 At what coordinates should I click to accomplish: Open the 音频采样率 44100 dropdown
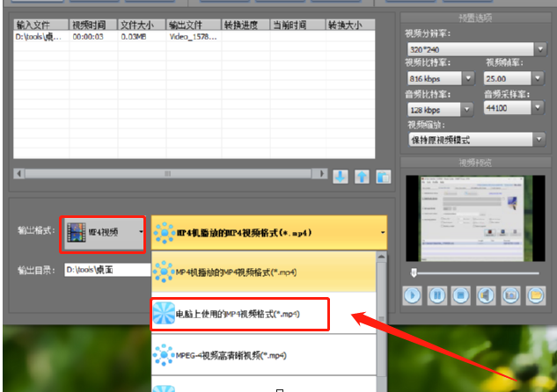[x=538, y=107]
